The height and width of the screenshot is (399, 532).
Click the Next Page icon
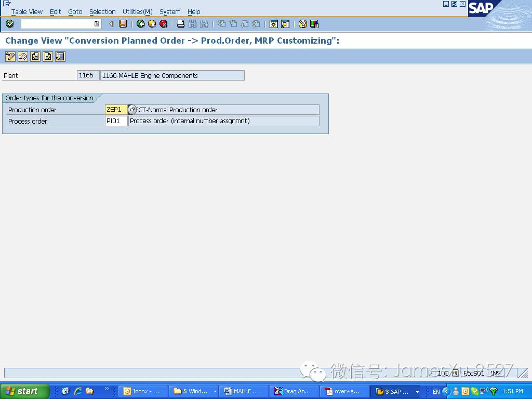click(x=245, y=24)
